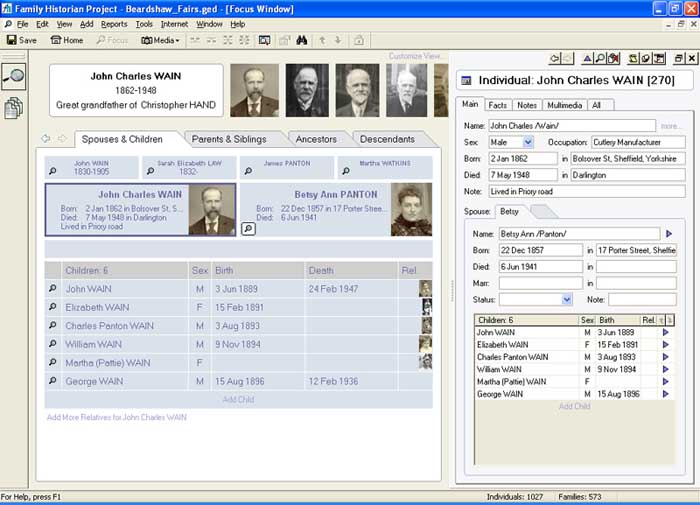Click Add More Relatives for John Charles WAIN
The image size is (700, 505).
click(116, 417)
